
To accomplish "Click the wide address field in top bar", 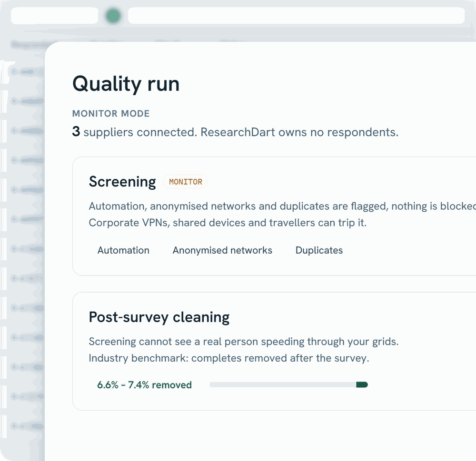I will tap(296, 16).
